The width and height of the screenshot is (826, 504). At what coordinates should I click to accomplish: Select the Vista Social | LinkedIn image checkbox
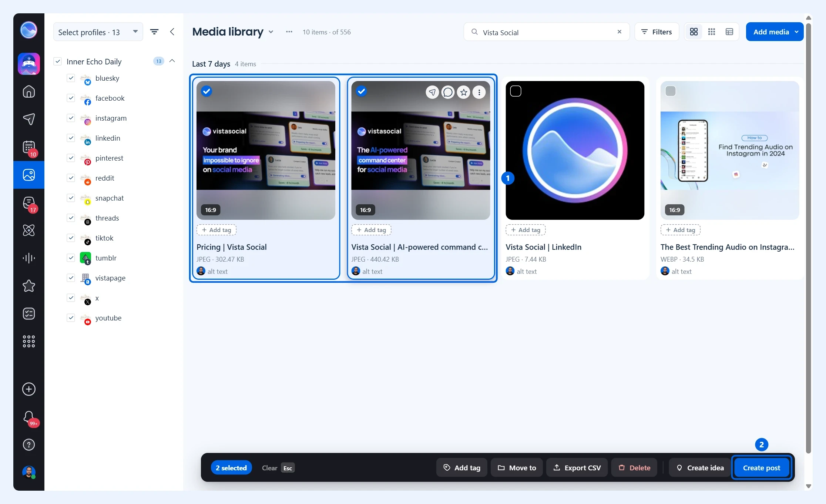pos(516,91)
